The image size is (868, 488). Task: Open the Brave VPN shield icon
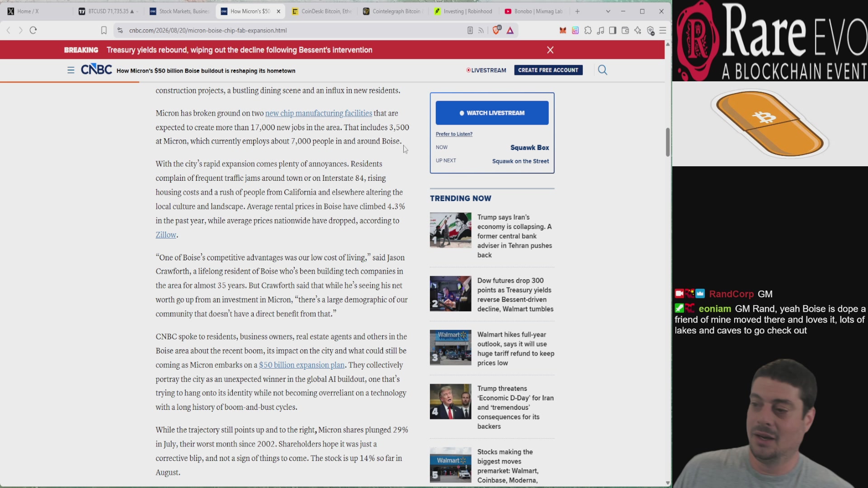pyautogui.click(x=651, y=30)
